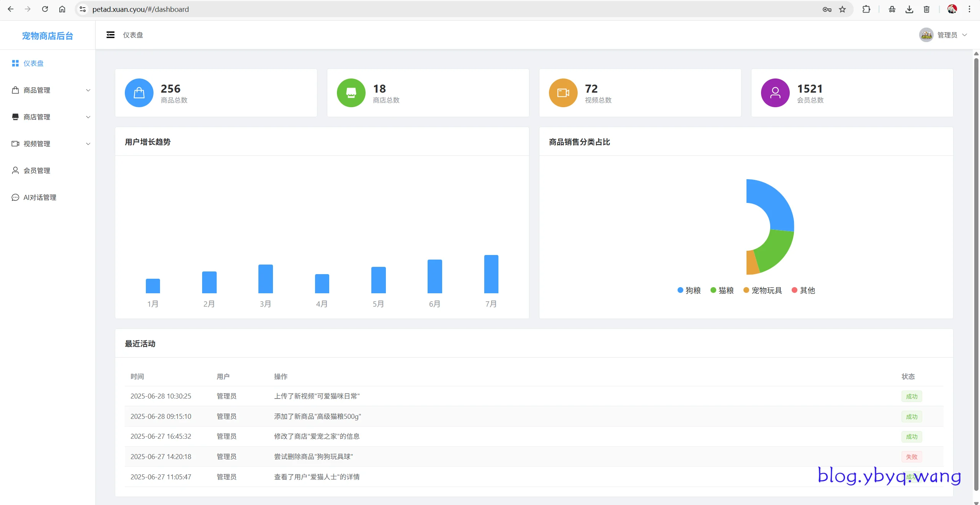The height and width of the screenshot is (505, 980).
Task: Click the purple member total icon
Action: coord(775,93)
